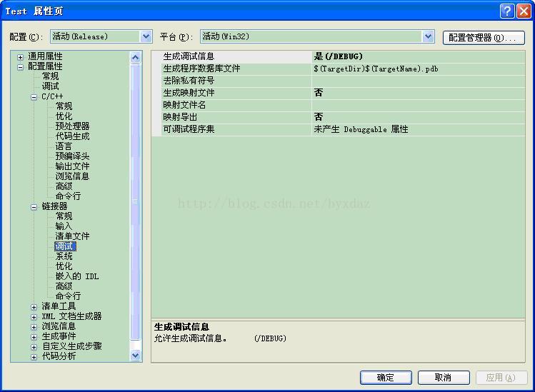This screenshot has width=535, height=392.
Task: Select the 生成映射文件 property
Action: click(x=189, y=93)
